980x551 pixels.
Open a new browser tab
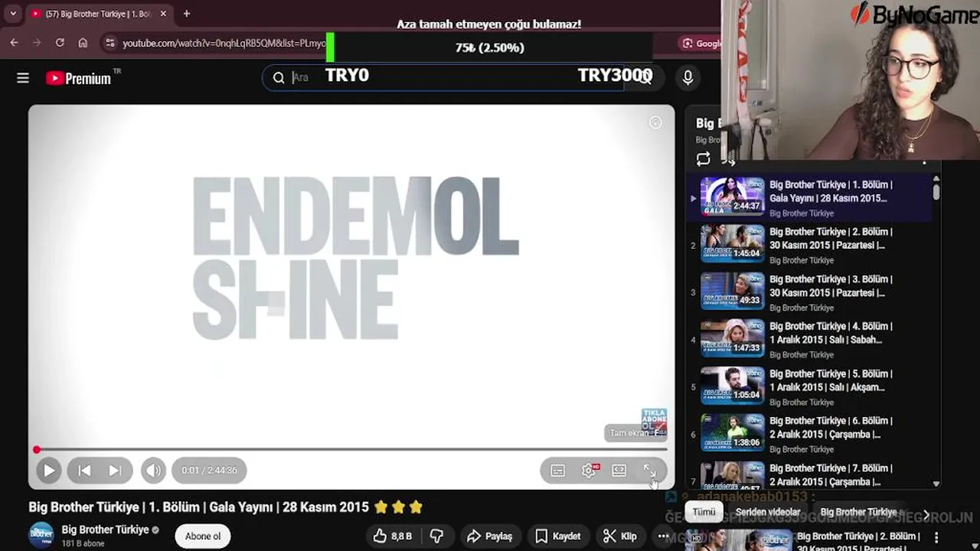186,14
